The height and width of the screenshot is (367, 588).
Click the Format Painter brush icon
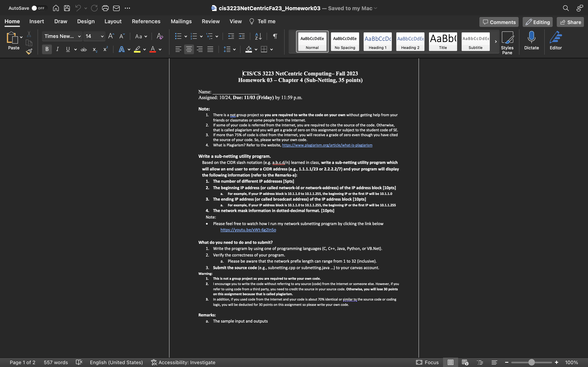coord(29,52)
